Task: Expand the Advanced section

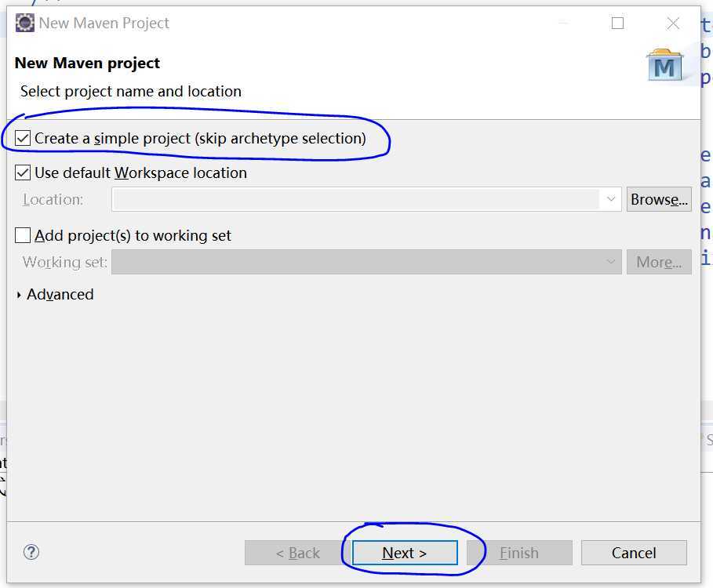Action: tap(20, 295)
